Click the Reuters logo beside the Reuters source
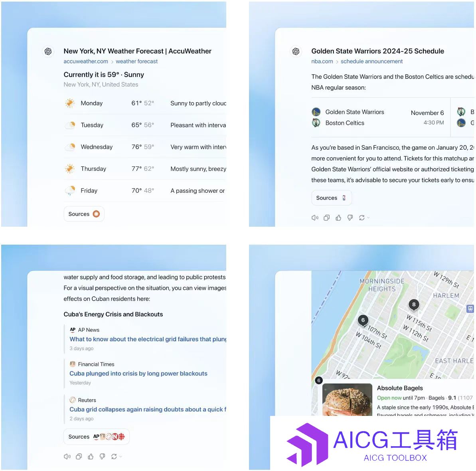 [x=73, y=400]
